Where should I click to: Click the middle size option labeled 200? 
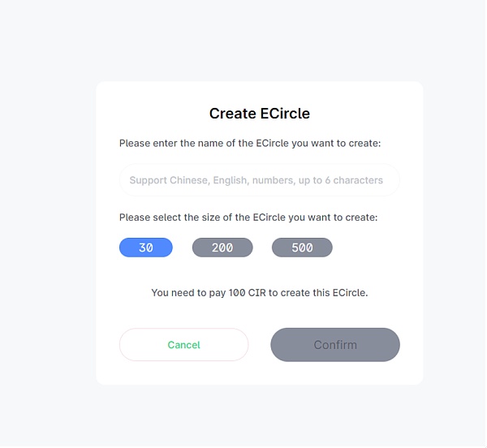pos(223,248)
